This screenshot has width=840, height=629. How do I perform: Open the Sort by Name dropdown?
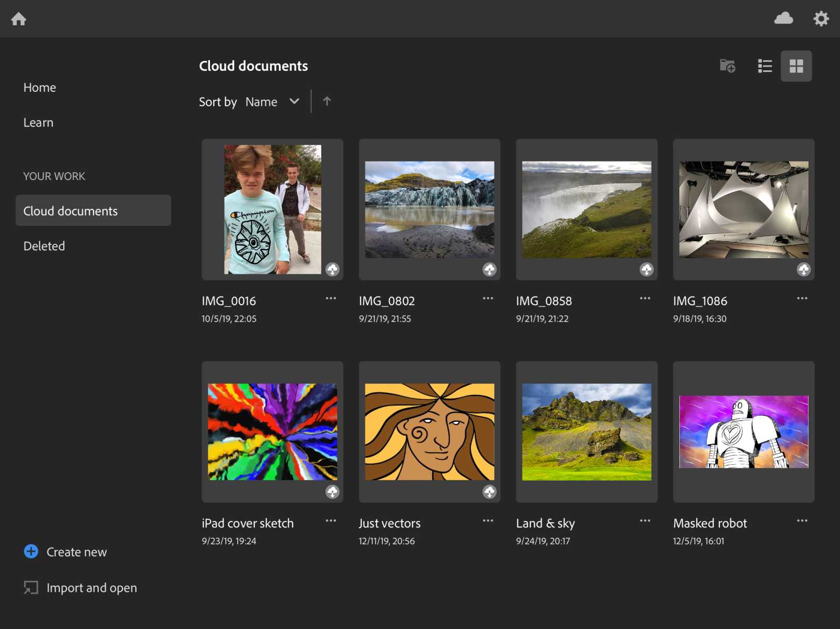coord(272,102)
